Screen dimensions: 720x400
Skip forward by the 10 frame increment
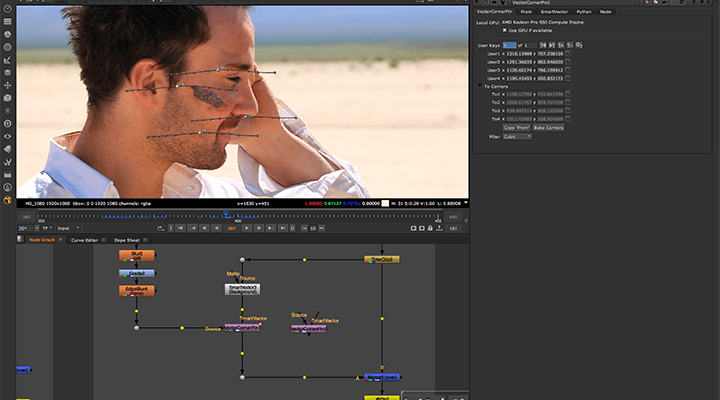pyautogui.click(x=321, y=228)
